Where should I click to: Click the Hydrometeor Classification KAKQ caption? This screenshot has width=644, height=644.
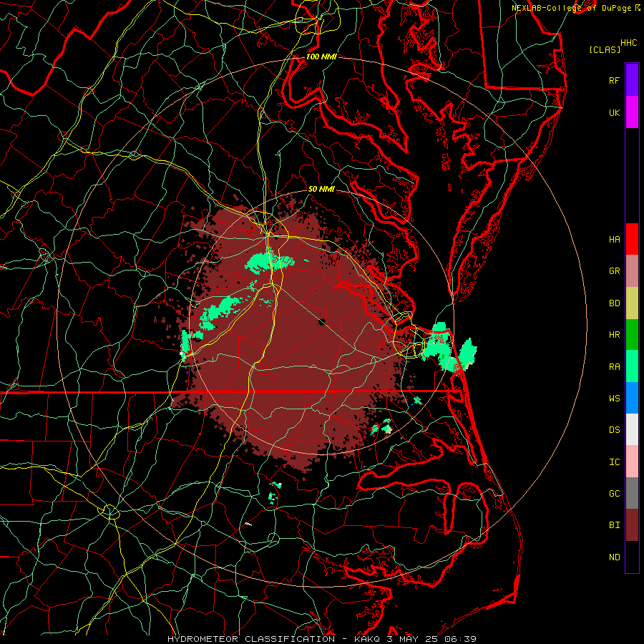point(322,639)
